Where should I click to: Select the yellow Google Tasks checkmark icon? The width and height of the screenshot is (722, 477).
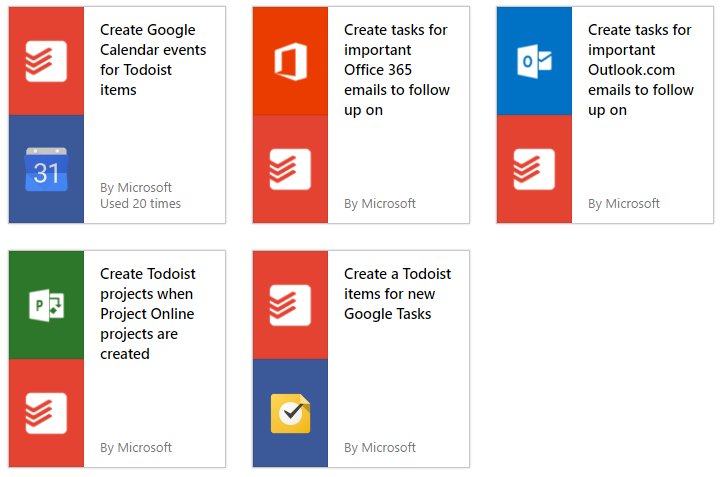point(290,413)
